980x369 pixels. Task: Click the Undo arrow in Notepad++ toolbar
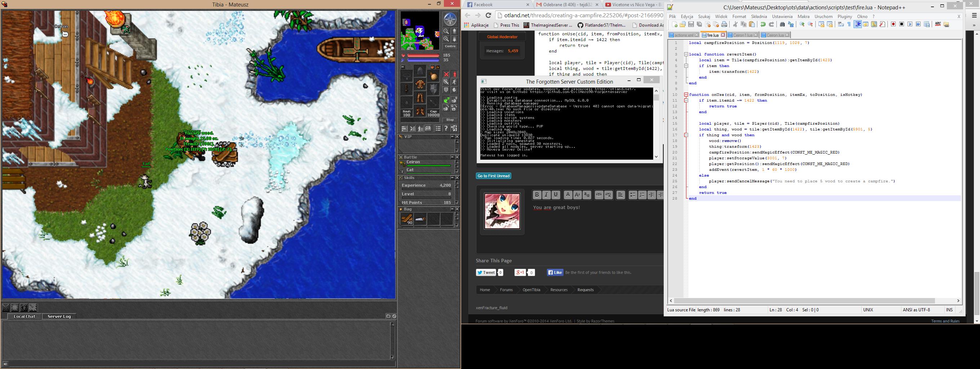coord(763,25)
